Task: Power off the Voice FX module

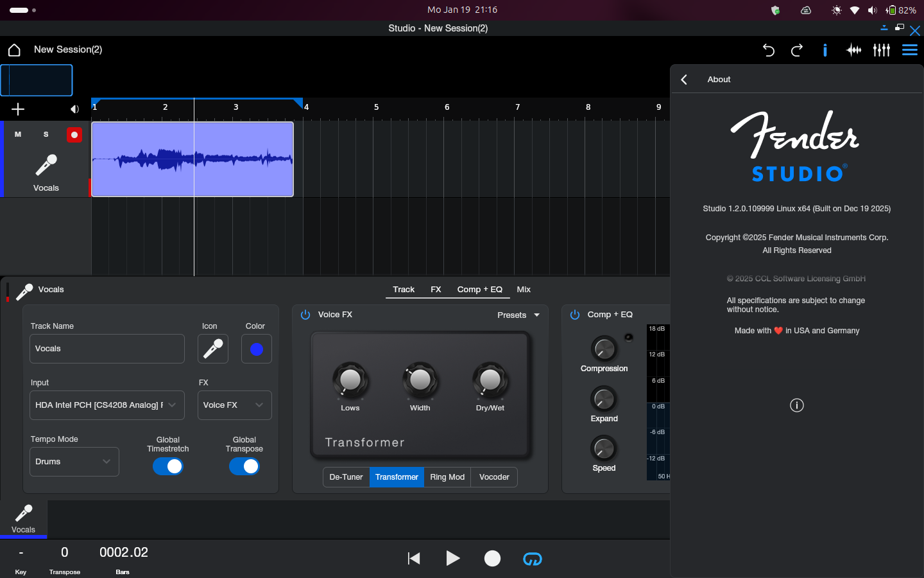Action: click(305, 315)
